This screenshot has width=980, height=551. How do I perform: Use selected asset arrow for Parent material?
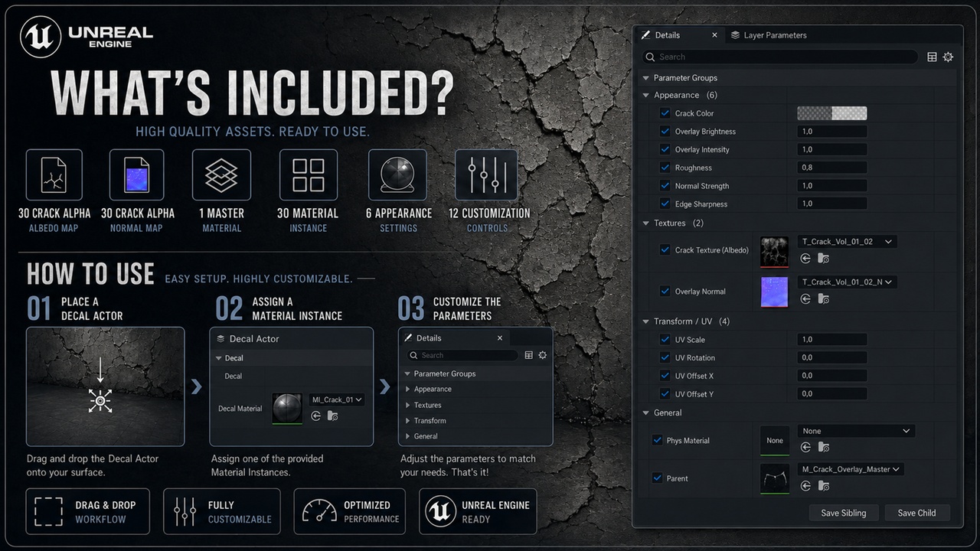(x=805, y=486)
